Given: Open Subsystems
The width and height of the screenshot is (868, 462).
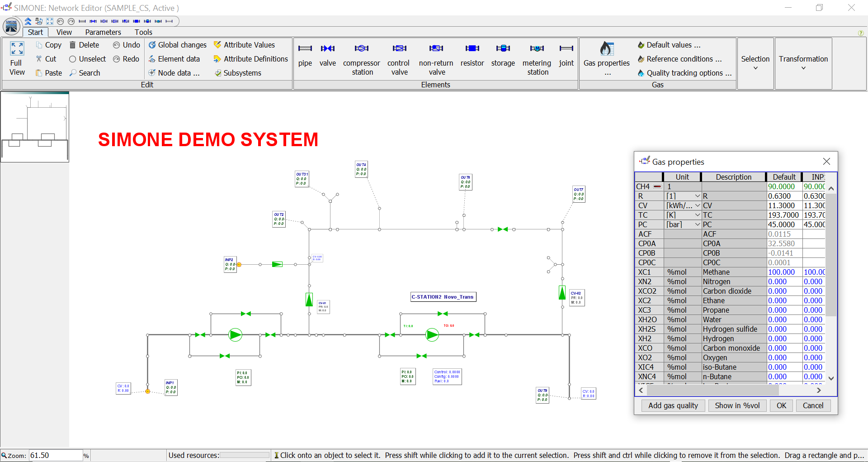Looking at the screenshot, I should (x=238, y=73).
